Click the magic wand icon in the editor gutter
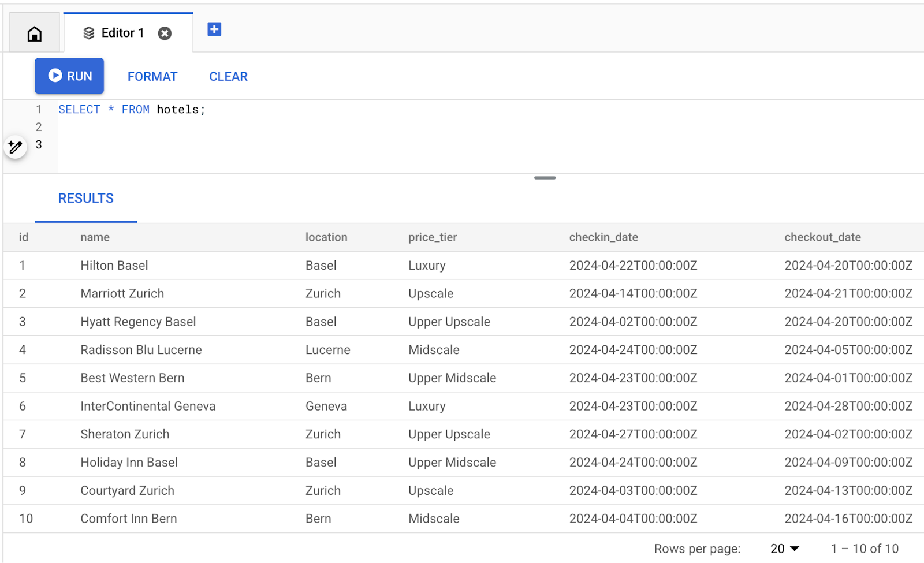Viewport: 924px width, 563px height. (x=16, y=147)
